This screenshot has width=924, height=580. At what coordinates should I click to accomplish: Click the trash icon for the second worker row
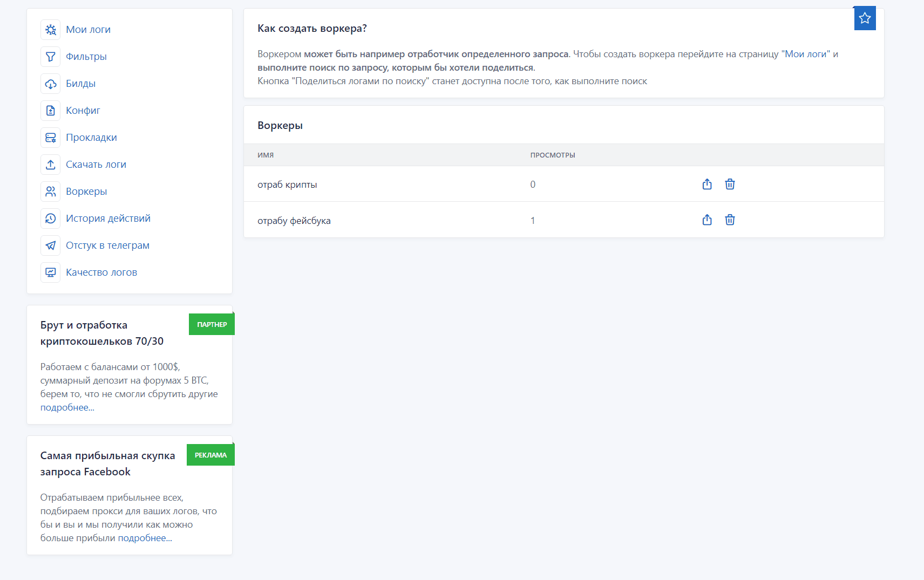click(730, 220)
